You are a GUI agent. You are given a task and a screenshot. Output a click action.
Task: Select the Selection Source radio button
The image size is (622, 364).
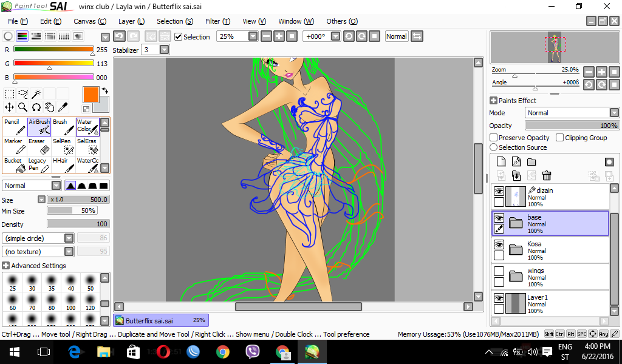[493, 147]
